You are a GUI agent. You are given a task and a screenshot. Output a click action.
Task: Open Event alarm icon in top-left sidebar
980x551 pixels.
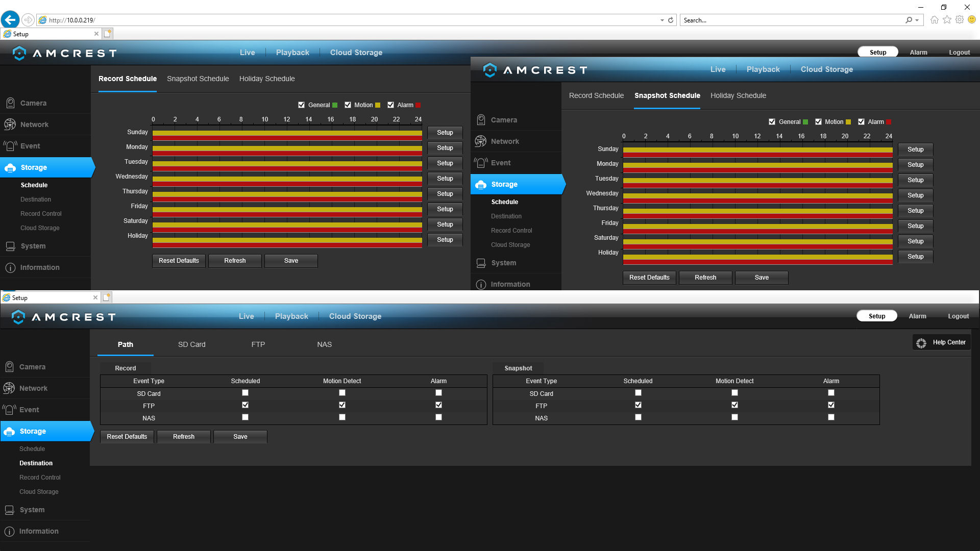pos(10,146)
